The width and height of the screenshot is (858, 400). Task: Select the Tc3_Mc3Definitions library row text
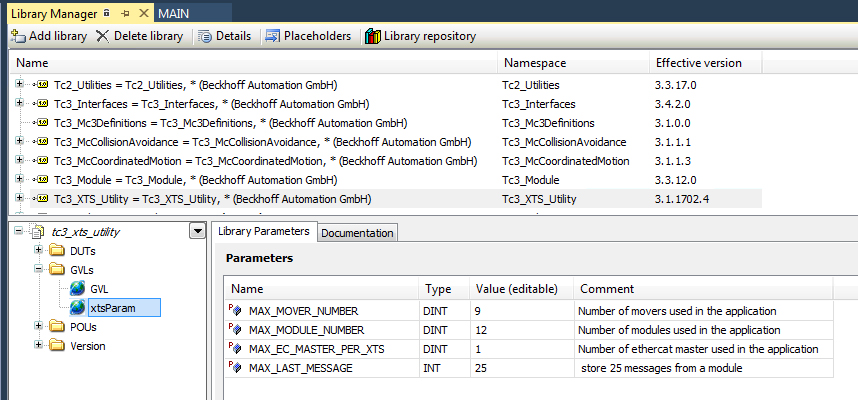(x=230, y=123)
